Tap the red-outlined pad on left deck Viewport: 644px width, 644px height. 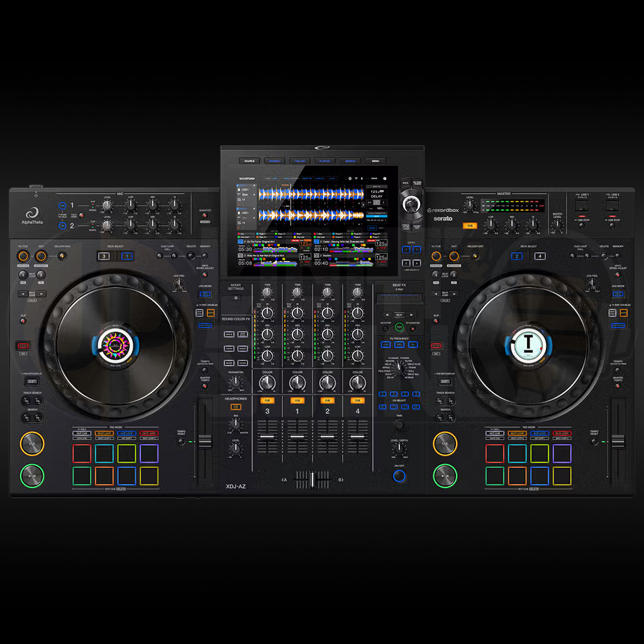click(82, 453)
